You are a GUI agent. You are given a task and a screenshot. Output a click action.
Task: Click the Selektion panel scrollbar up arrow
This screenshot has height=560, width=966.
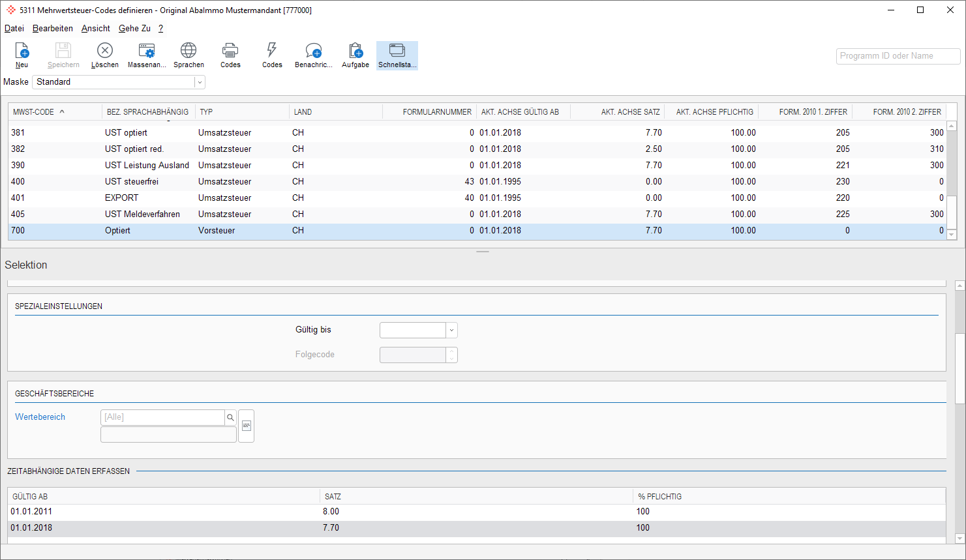[x=959, y=286]
